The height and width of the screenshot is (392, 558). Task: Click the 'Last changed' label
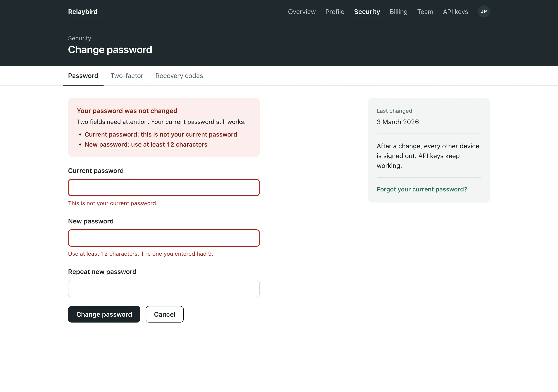394,111
